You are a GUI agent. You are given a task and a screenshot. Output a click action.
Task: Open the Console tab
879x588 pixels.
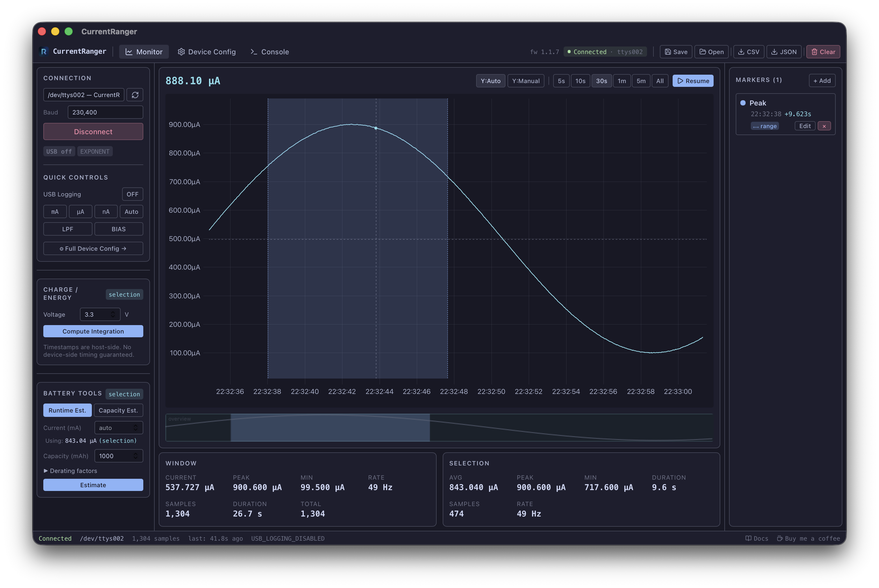(x=269, y=52)
